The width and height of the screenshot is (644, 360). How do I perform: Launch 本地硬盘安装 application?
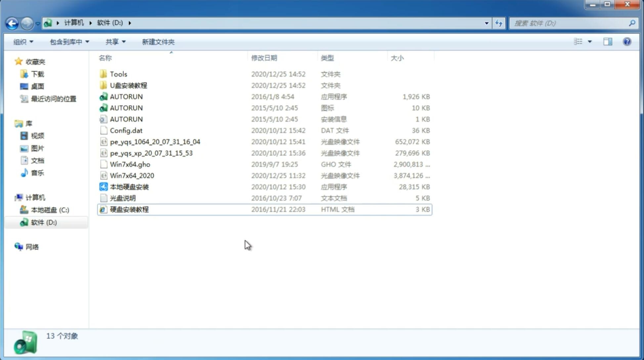129,187
